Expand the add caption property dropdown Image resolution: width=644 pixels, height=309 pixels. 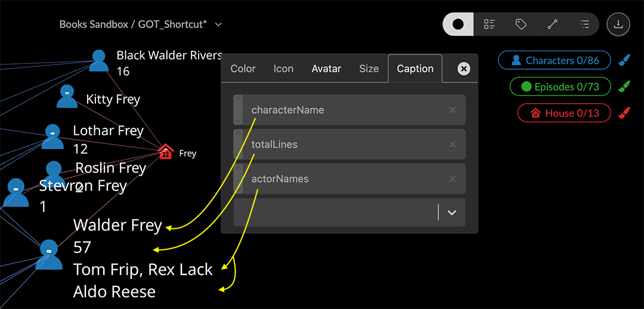pos(451,212)
